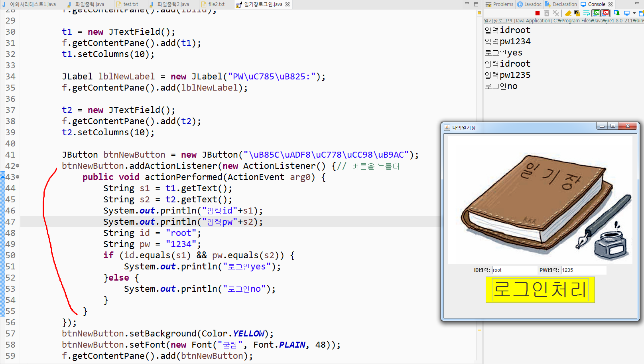Click the Open Console icon at toolbar end
The image size is (644, 364).
641,13
